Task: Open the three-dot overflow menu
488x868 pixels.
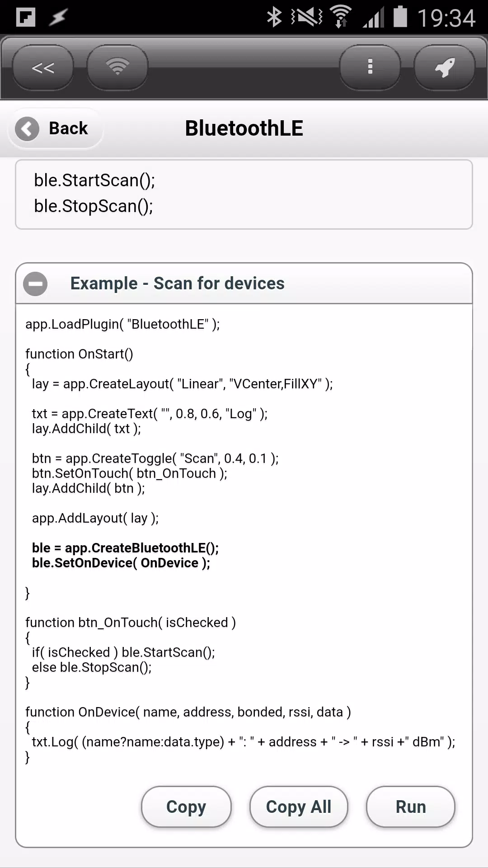Action: (x=370, y=67)
